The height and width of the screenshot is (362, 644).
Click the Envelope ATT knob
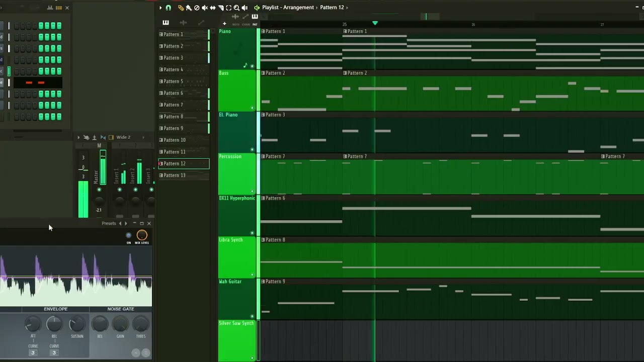tap(33, 324)
